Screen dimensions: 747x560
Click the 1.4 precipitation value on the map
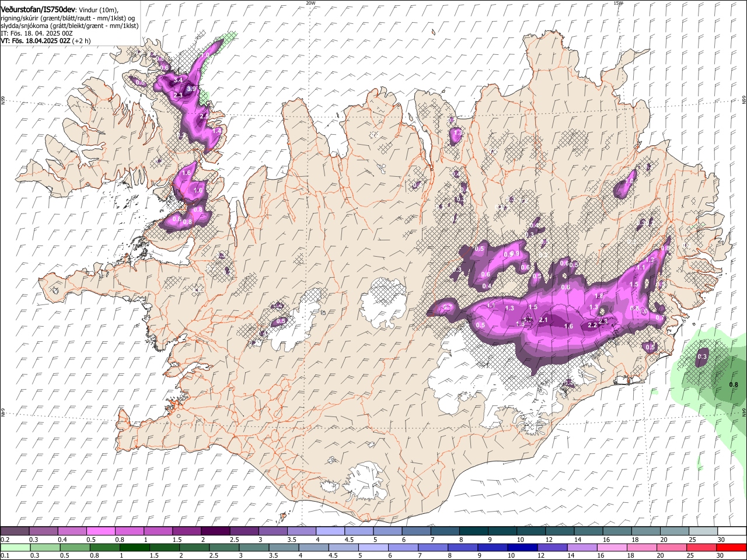click(x=217, y=131)
